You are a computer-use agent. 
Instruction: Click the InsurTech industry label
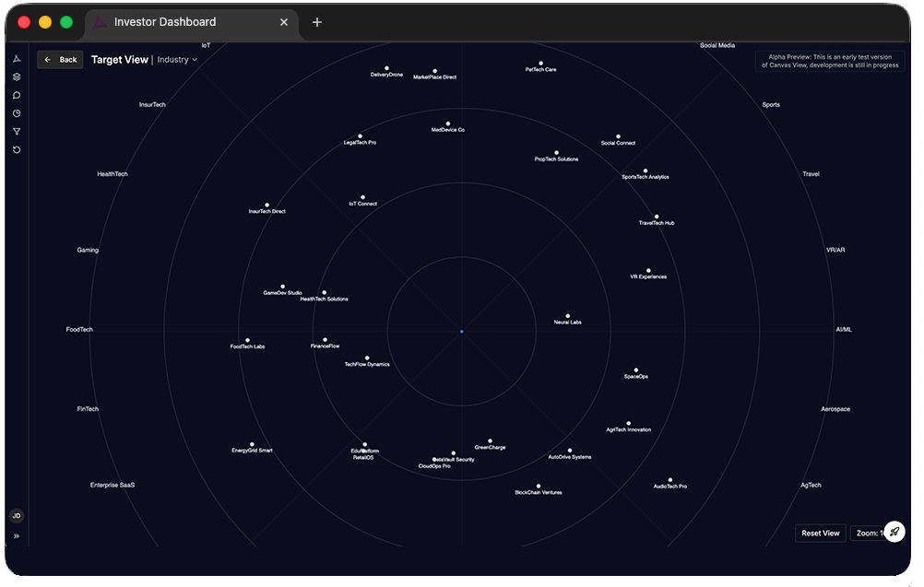click(x=153, y=105)
